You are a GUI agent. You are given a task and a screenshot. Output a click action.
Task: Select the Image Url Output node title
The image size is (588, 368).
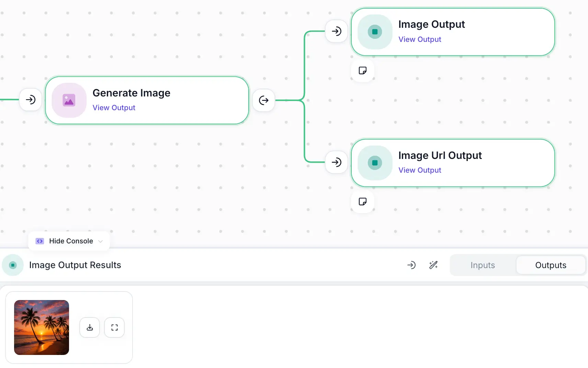440,156
